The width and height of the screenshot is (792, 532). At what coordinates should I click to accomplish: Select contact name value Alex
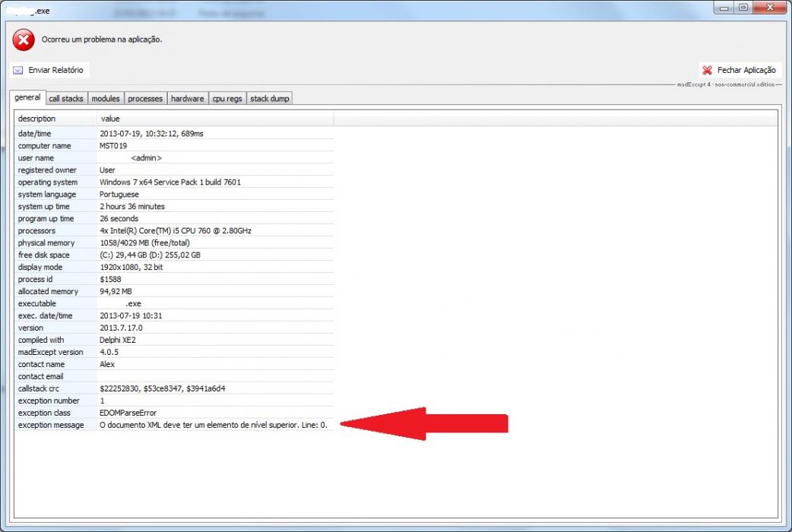pos(107,364)
